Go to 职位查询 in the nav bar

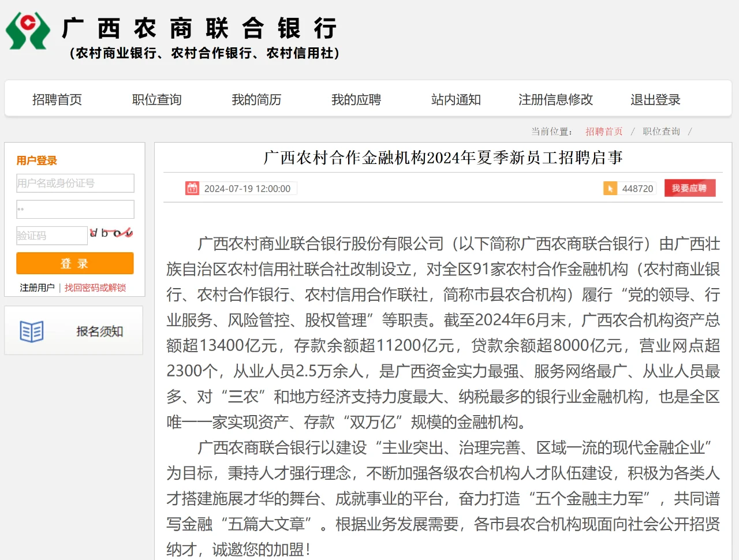pyautogui.click(x=157, y=100)
